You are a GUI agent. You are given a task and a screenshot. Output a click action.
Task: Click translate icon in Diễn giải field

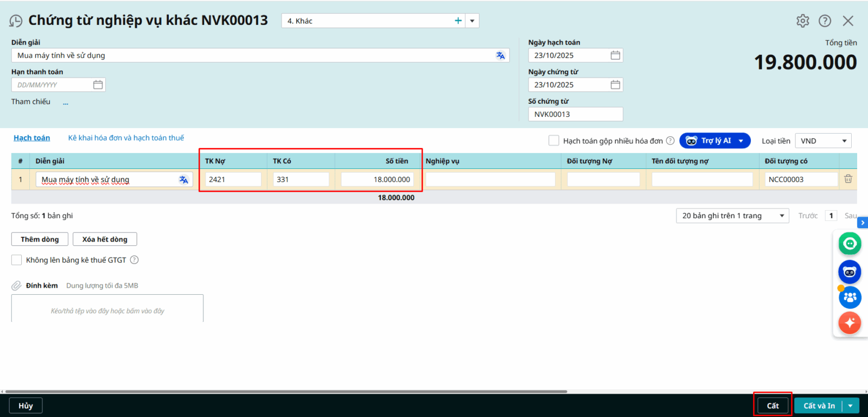point(500,55)
